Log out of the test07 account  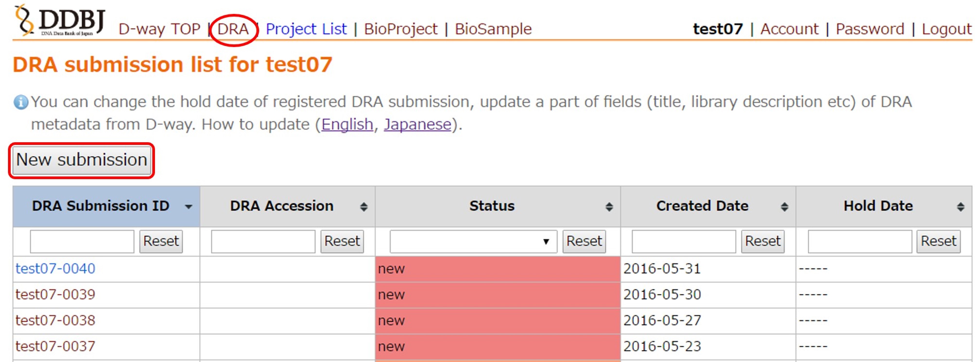pos(946,29)
